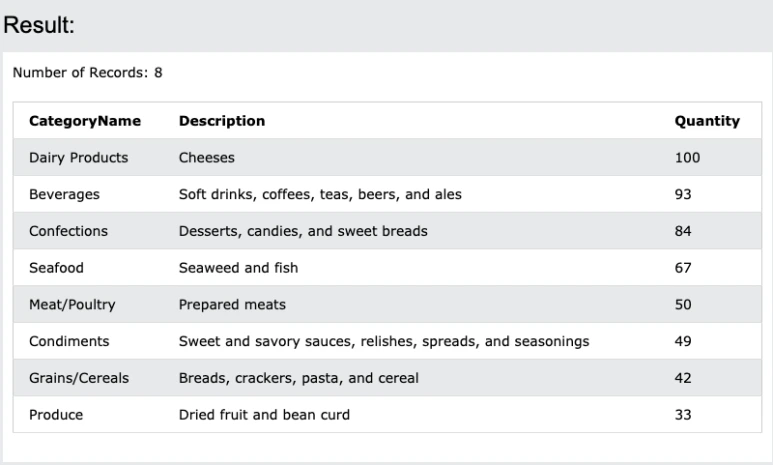Click the quantity value 100
Viewport: 773px width, 465px height.
click(x=688, y=158)
